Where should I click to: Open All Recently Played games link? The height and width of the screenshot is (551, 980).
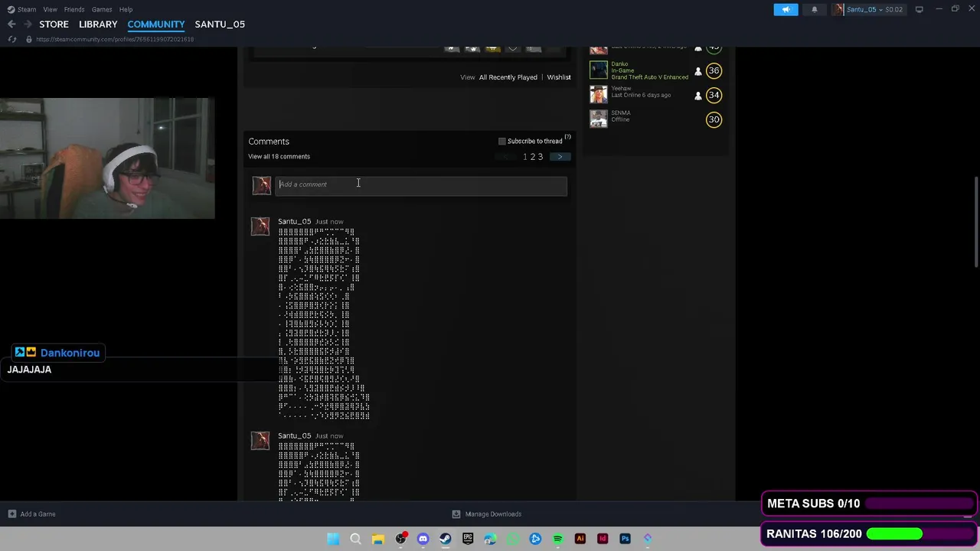click(508, 77)
